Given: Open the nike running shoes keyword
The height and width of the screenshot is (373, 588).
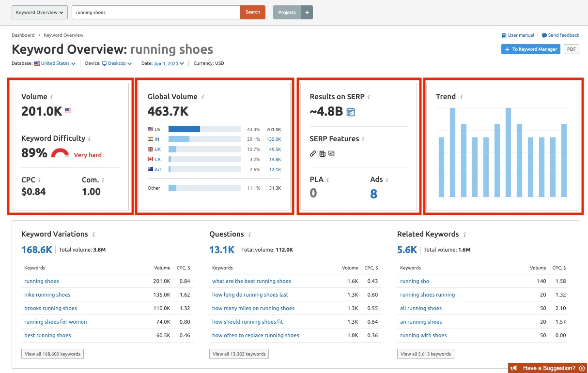Looking at the screenshot, I should (x=47, y=295).
